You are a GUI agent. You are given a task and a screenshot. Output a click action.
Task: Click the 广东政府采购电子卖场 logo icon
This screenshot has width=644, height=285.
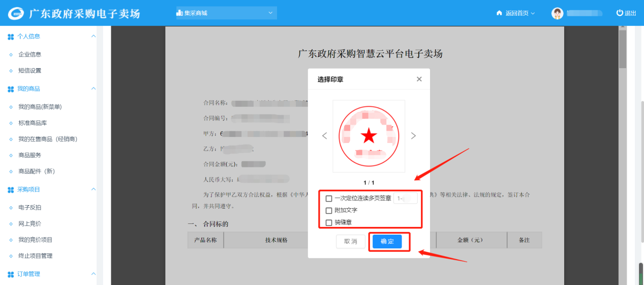click(16, 13)
